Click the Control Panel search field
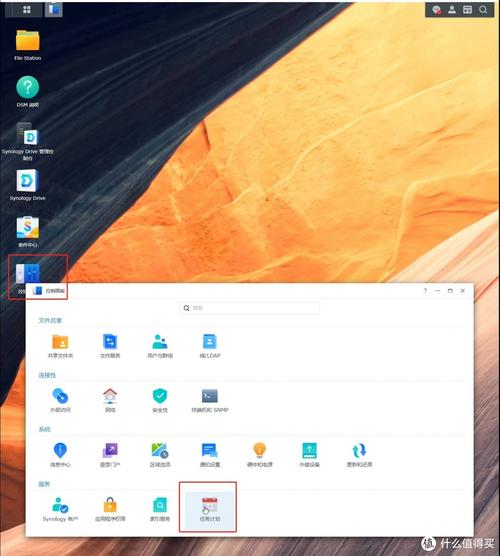The height and width of the screenshot is (556, 500). point(250,308)
